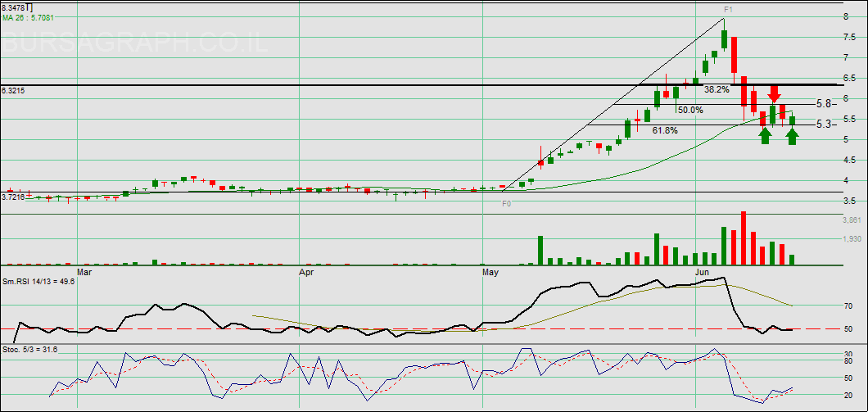Click the 61.8% Fibonacci level label
Viewport: 868px width, 412px height.
pos(664,130)
